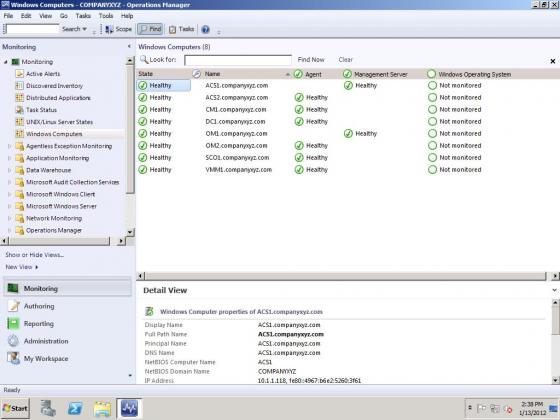Viewport: 560px width, 420px height.
Task: Open the Tasks toolbar item
Action: pyautogui.click(x=181, y=29)
